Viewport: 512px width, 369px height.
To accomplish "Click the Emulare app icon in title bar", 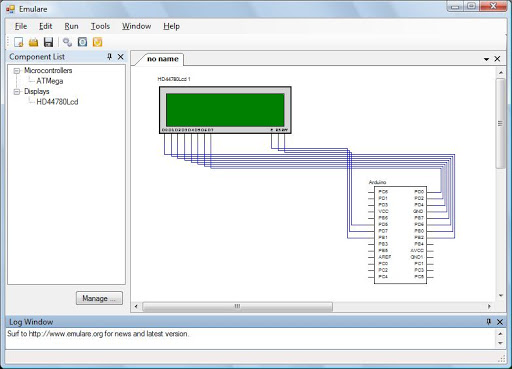I will [10, 9].
